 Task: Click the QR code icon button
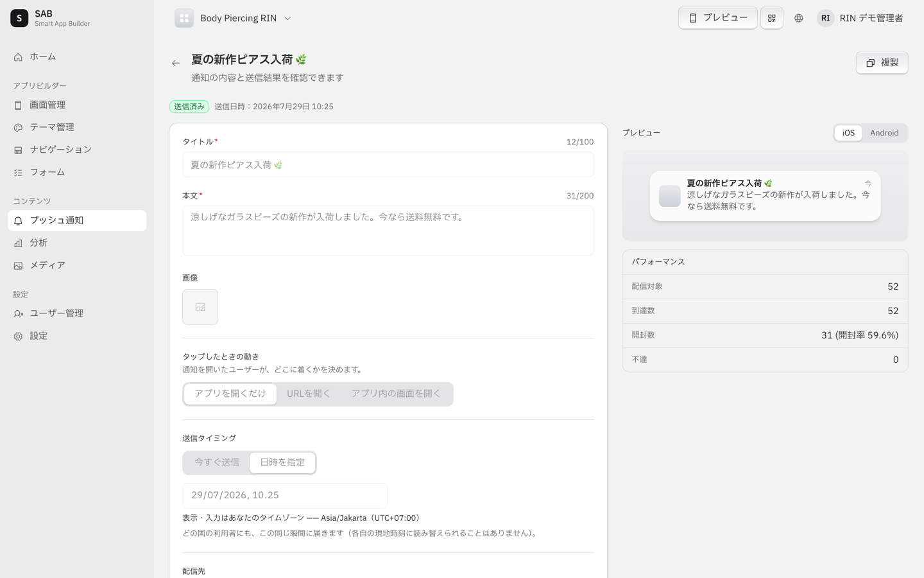pos(771,18)
